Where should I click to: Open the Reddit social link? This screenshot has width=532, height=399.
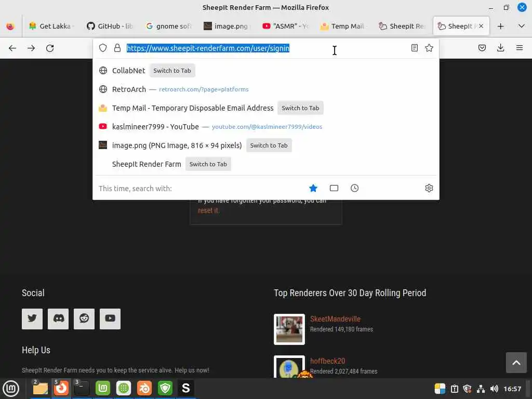coord(84,318)
